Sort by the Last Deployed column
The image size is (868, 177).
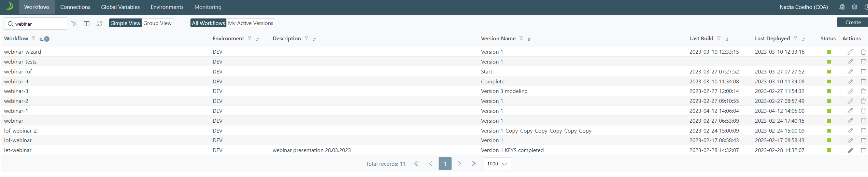[803, 39]
